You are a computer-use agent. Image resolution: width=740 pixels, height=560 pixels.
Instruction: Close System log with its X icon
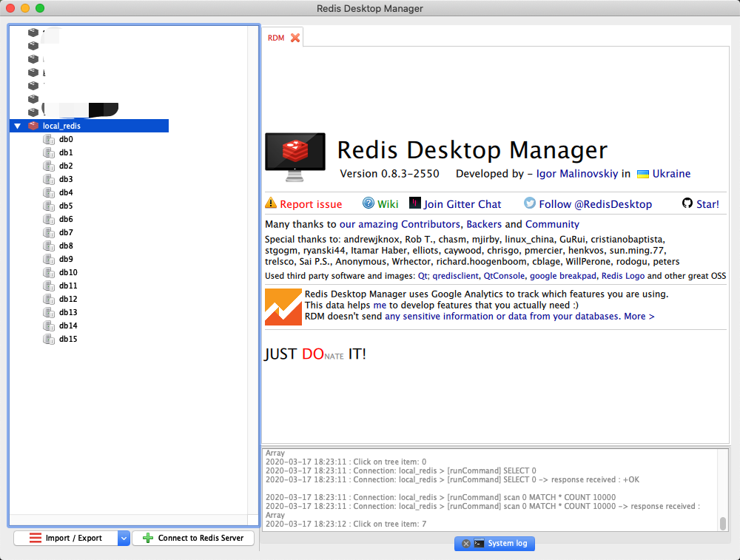click(x=465, y=544)
